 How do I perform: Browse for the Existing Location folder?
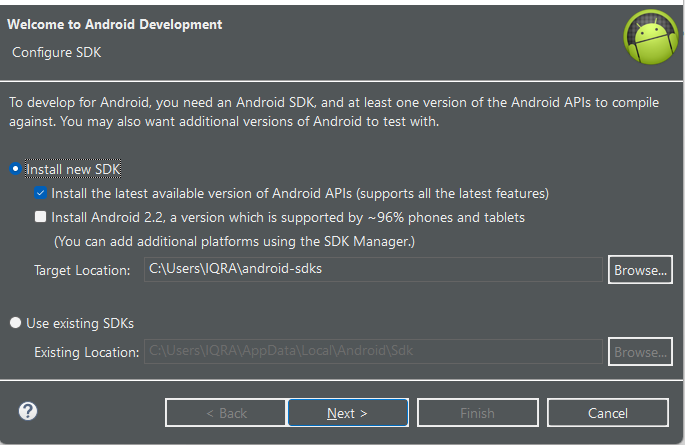tap(640, 352)
